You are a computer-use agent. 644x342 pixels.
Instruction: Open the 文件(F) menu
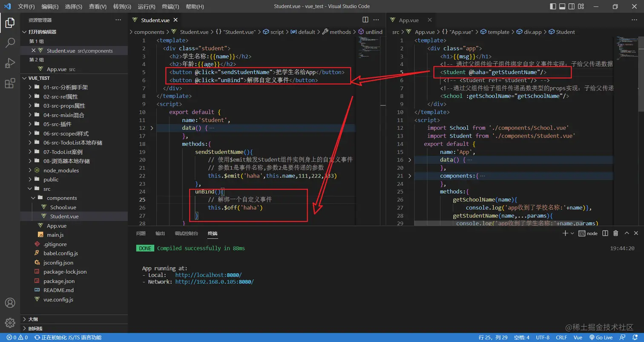26,6
